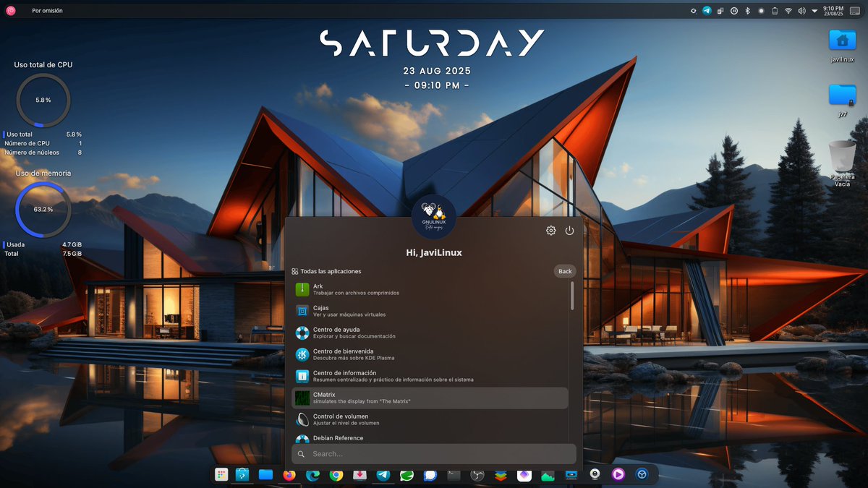The width and height of the screenshot is (868, 488).
Task: Open battery indicator in tray
Action: 775,11
